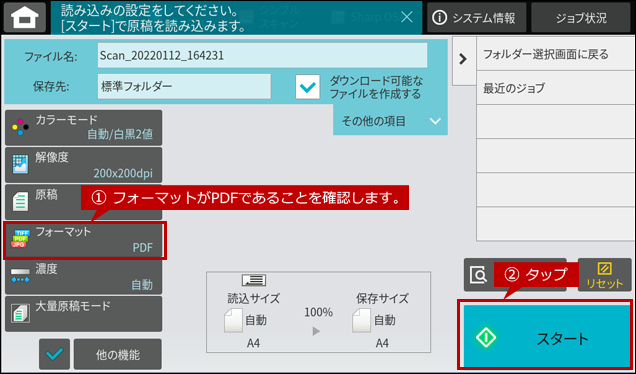The width and height of the screenshot is (636, 374).
Task: Click the information circle icon in システム情報
Action: point(440,17)
